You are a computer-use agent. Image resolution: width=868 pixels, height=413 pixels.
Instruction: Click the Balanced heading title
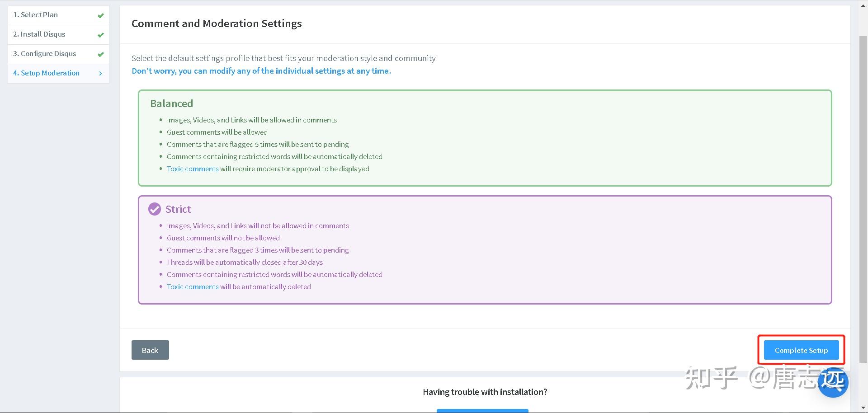point(171,103)
